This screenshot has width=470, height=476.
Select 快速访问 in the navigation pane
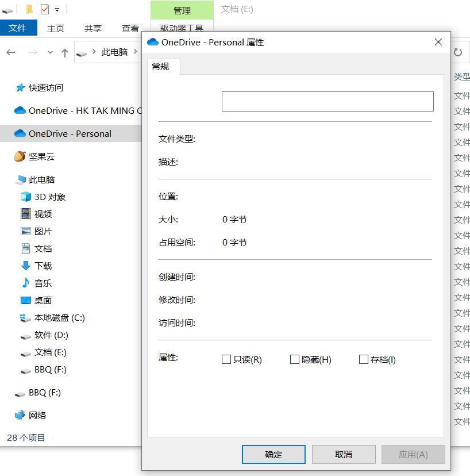pyautogui.click(x=46, y=88)
